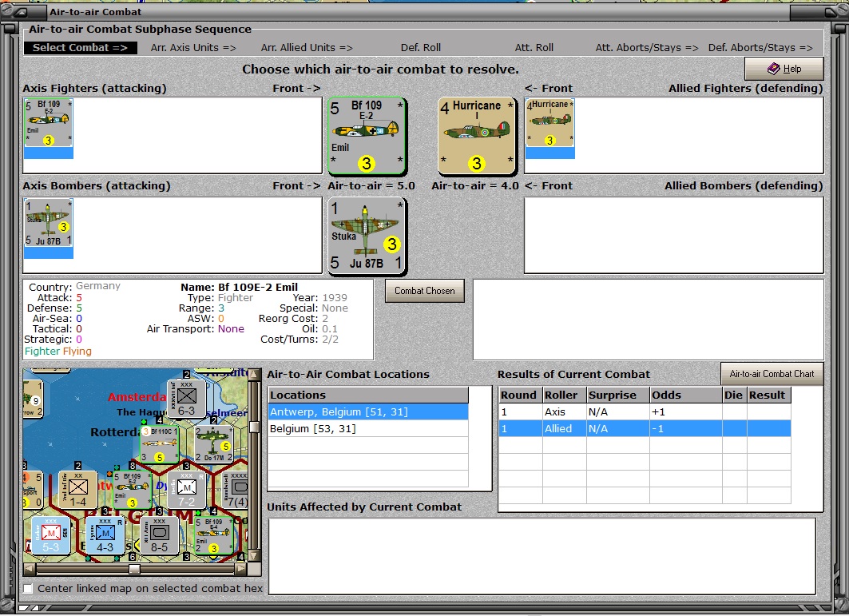Click the map's horizontal scrollbar left arrow
Viewport: 849px width, 616px height.
(x=30, y=569)
